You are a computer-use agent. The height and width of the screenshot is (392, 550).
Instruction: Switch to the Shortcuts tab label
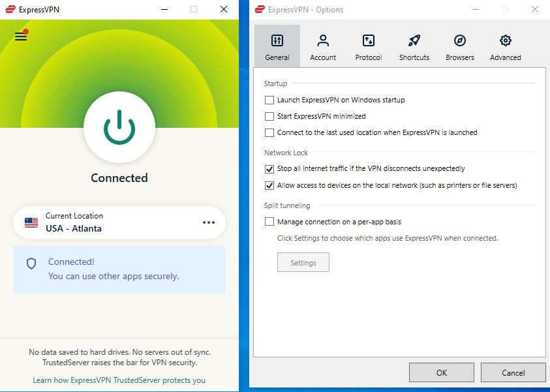coord(414,57)
